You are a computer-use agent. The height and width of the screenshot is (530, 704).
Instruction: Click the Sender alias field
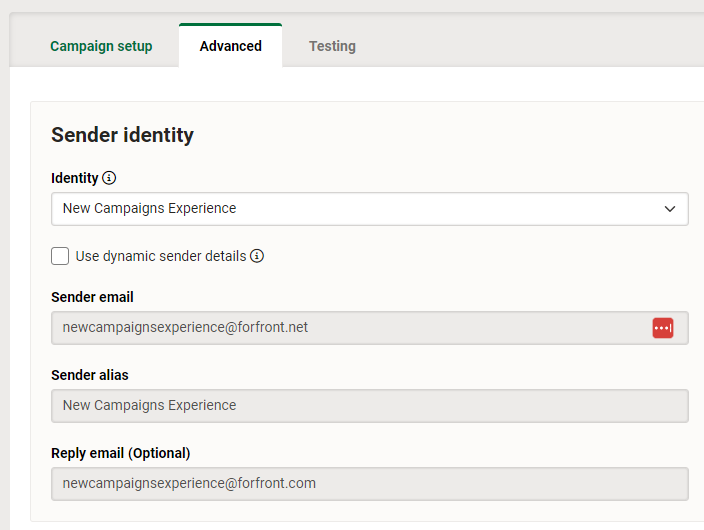[370, 406]
